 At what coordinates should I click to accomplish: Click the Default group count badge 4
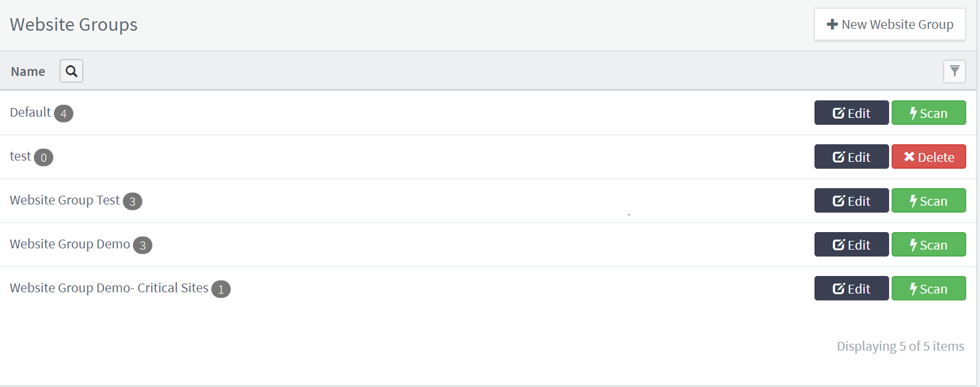point(63,114)
